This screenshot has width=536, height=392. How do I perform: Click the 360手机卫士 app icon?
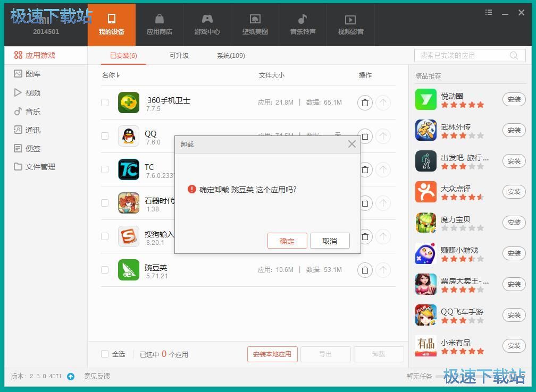pyautogui.click(x=129, y=103)
